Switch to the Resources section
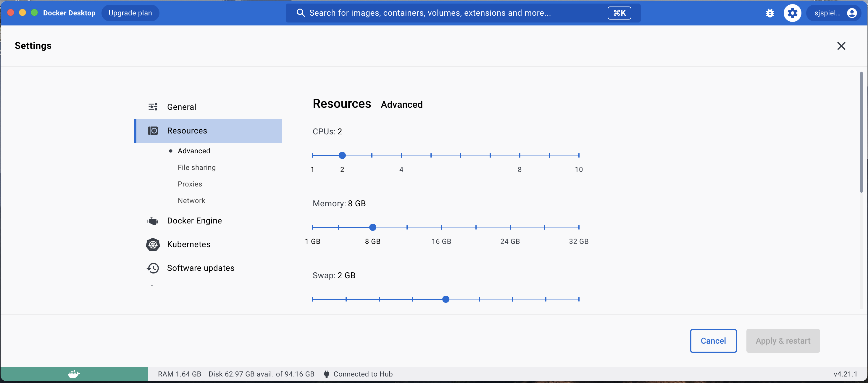Image resolution: width=868 pixels, height=383 pixels. click(x=187, y=131)
